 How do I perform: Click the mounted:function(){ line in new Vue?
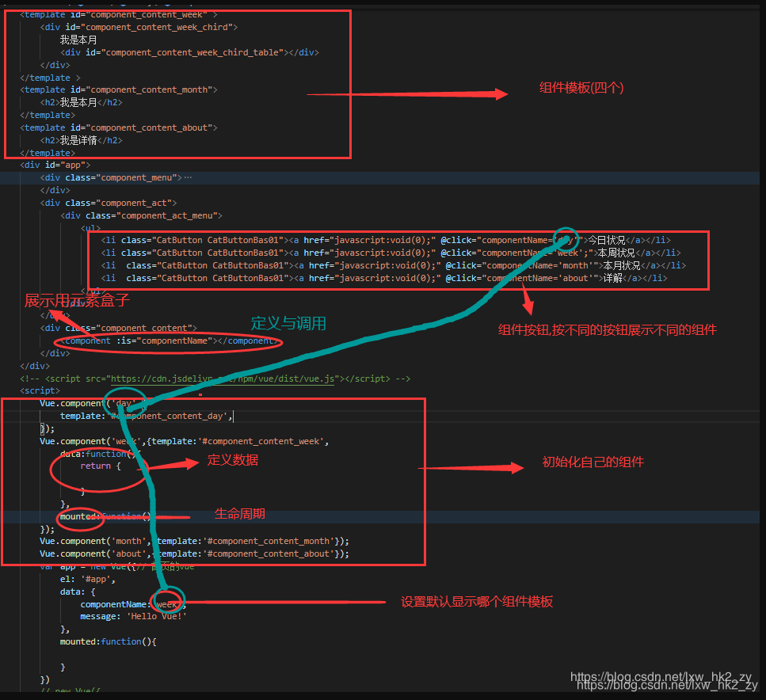[x=108, y=642]
